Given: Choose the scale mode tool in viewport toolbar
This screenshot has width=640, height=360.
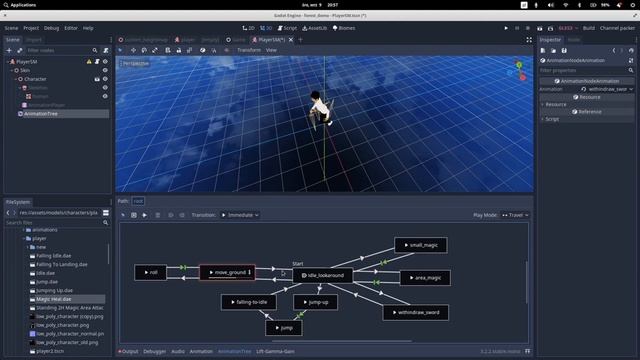Looking at the screenshot, I should (155, 50).
